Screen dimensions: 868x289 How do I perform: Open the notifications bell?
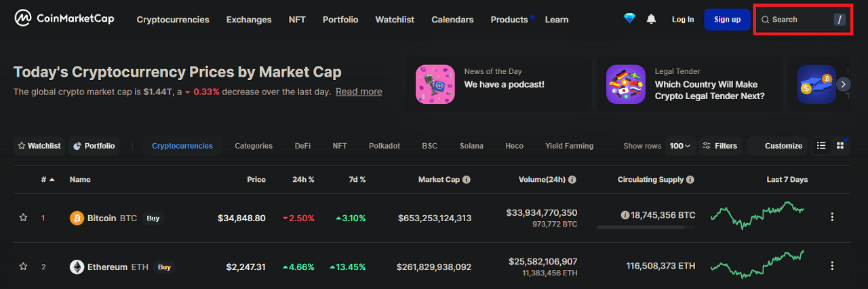click(651, 19)
